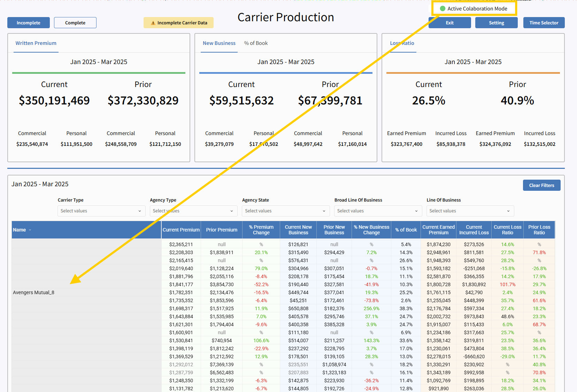The image size is (577, 392).
Task: Open the Time Selector
Action: (x=544, y=23)
